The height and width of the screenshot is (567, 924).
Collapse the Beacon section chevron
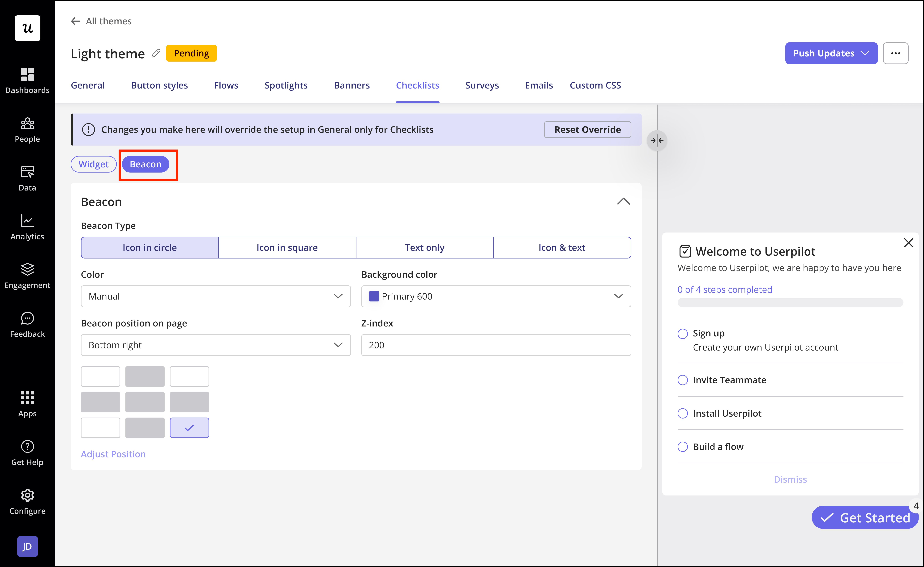coord(624,202)
